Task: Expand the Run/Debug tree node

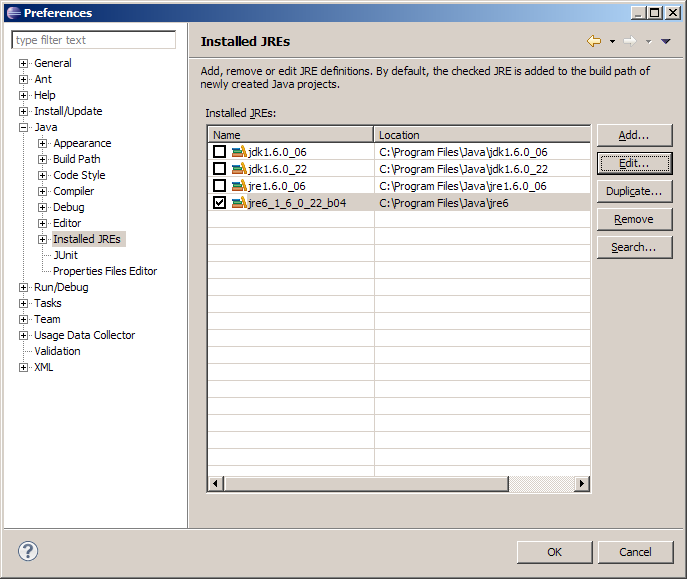Action: [x=23, y=287]
